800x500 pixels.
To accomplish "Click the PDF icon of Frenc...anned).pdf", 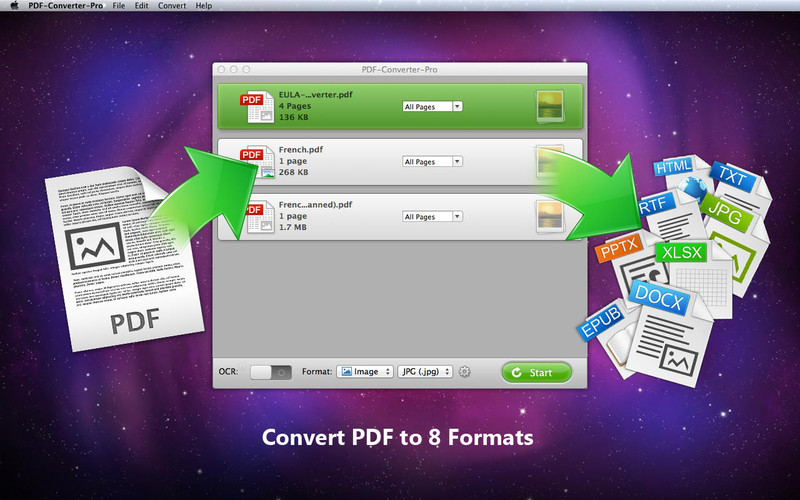I will [x=260, y=217].
